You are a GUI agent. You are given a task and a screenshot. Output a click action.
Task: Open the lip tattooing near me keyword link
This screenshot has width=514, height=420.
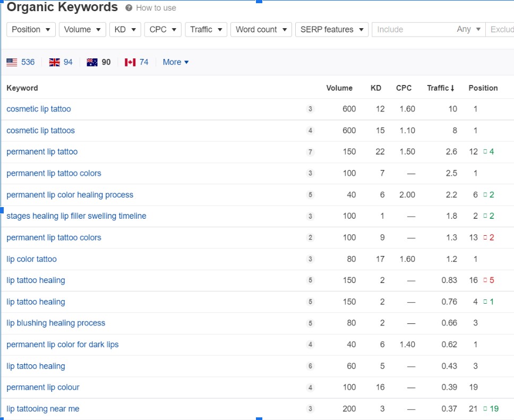click(43, 409)
